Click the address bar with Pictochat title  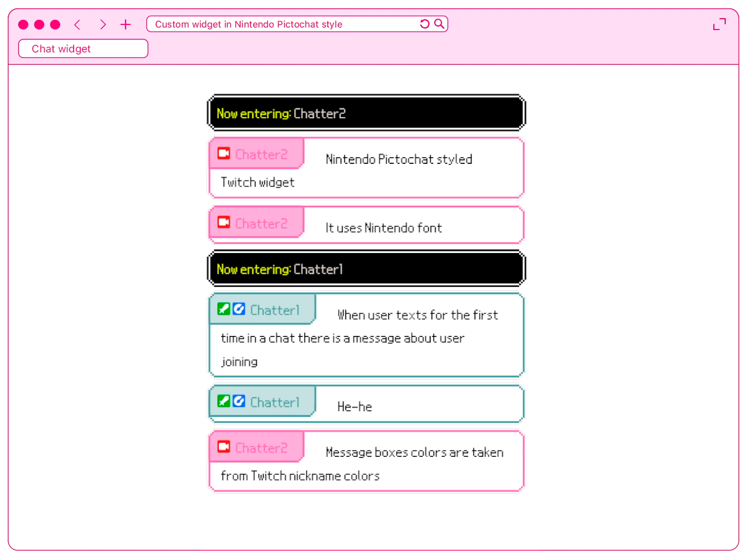click(x=297, y=24)
